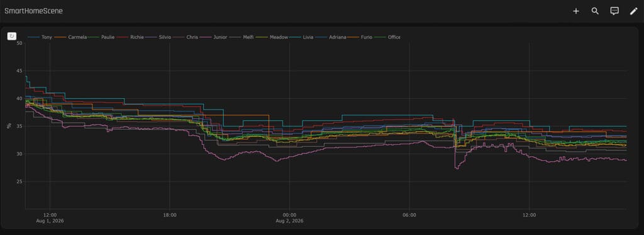The height and width of the screenshot is (235, 644).
Task: Toggle the Furio series in legend
Action: pos(360,37)
